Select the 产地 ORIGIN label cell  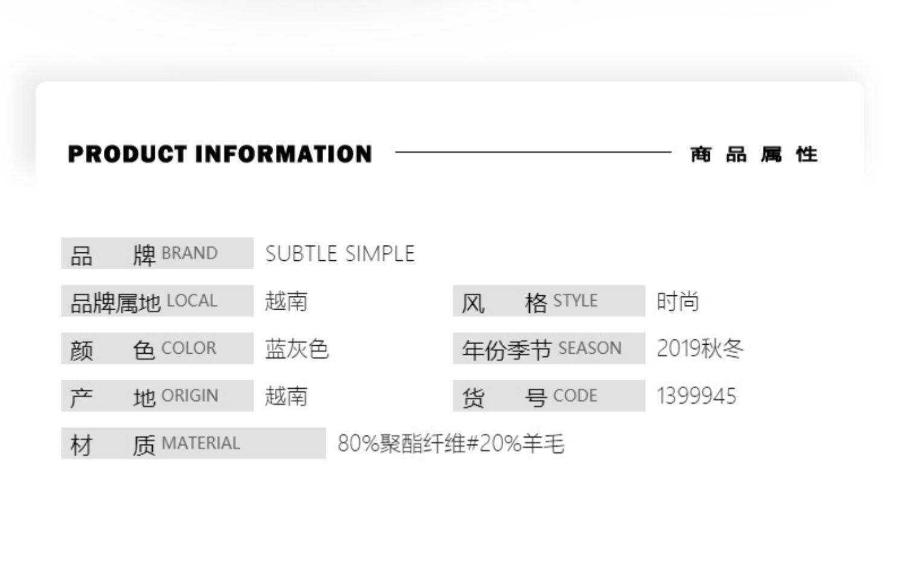[x=157, y=396]
